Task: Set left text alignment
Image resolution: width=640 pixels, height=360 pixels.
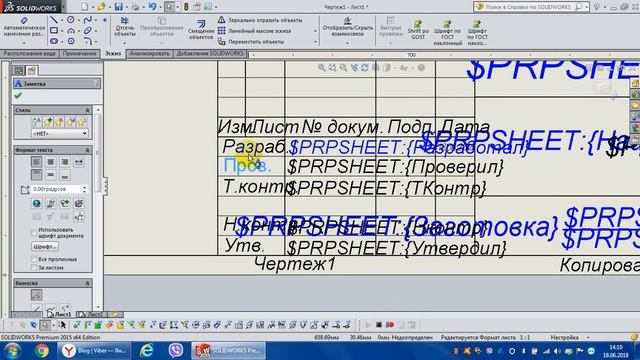Action: click(x=36, y=162)
